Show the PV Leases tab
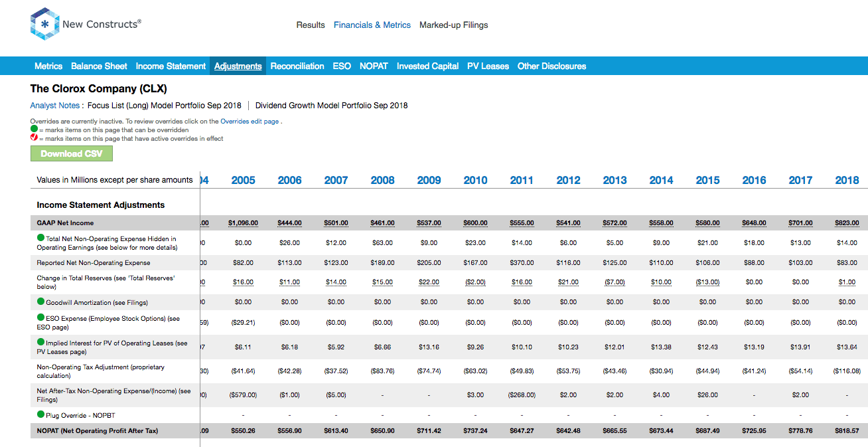Screen dimensions: 868x447 (x=488, y=66)
